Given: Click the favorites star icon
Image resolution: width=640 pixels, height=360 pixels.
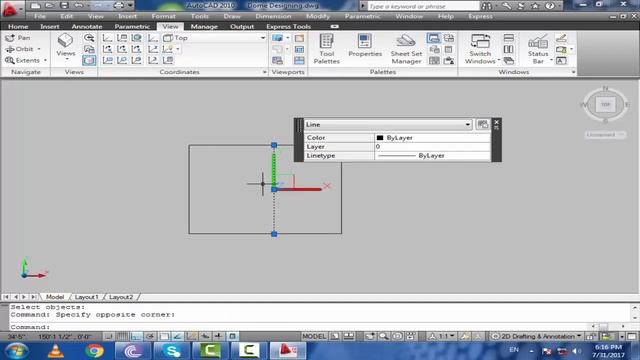Looking at the screenshot, I should (535, 6).
